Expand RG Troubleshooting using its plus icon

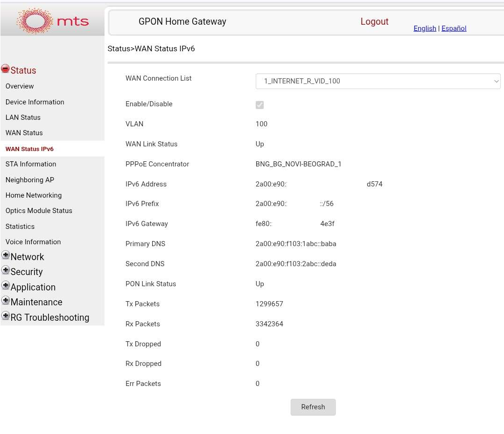[6, 316]
